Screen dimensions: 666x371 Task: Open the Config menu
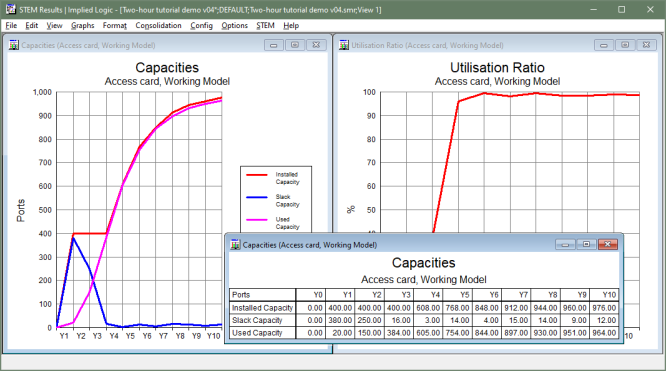pyautogui.click(x=201, y=25)
